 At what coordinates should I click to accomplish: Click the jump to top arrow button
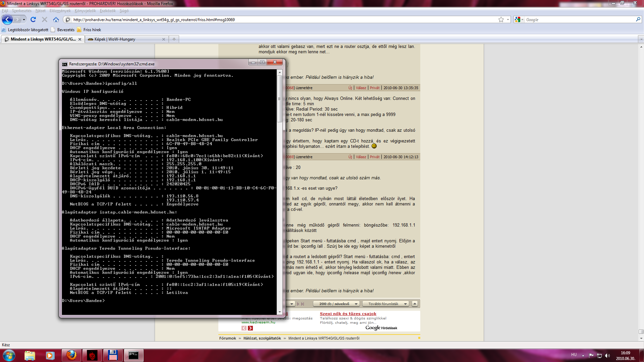[x=415, y=304]
